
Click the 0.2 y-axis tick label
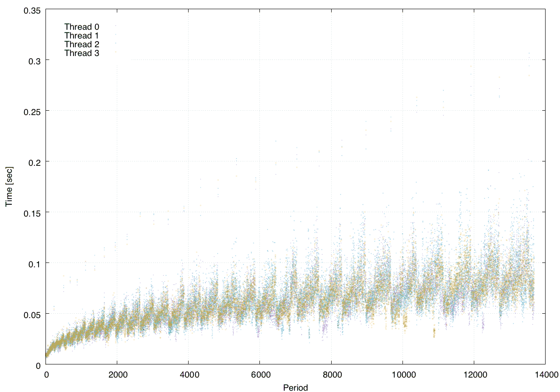(34, 162)
